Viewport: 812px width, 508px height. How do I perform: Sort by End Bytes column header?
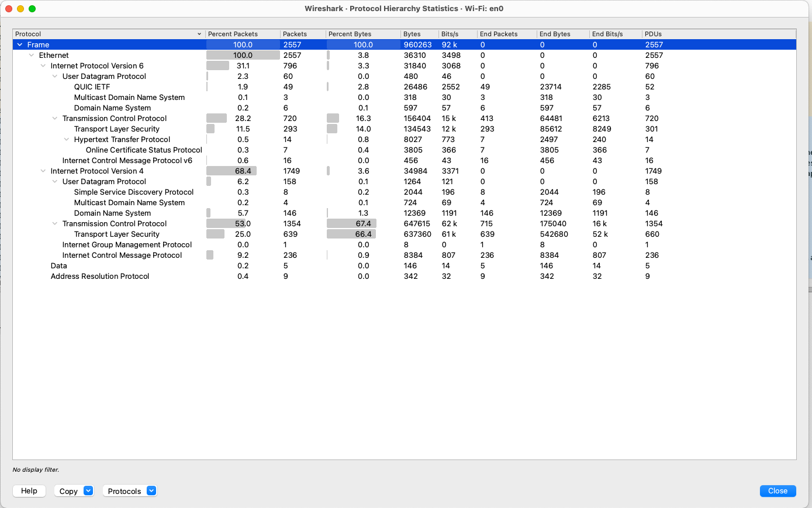pyautogui.click(x=563, y=34)
